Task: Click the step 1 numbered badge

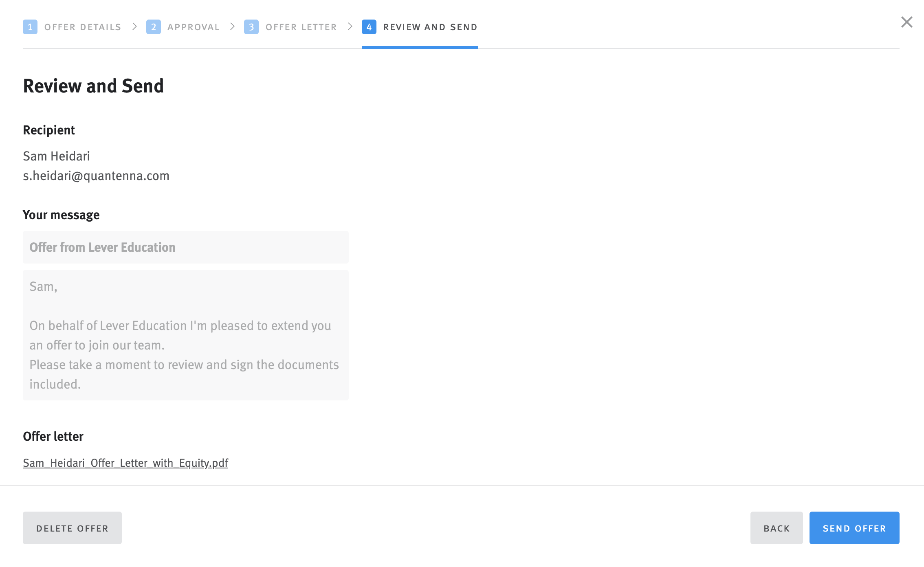Action: point(30,27)
